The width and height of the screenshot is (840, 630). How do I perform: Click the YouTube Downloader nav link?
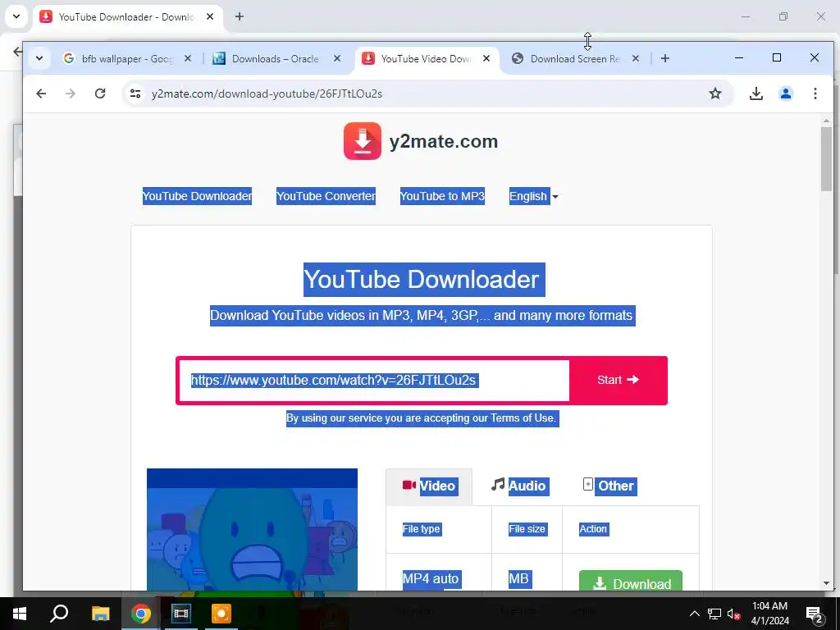197,196
